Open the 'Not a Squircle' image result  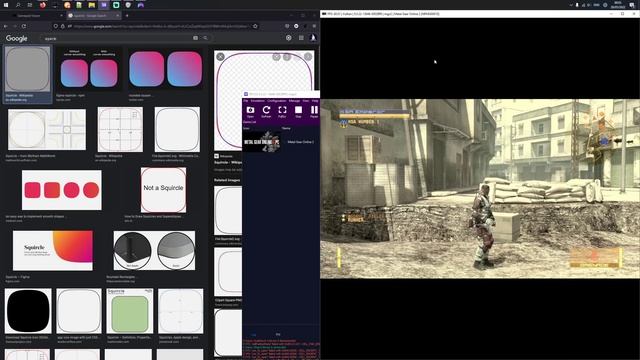point(163,190)
